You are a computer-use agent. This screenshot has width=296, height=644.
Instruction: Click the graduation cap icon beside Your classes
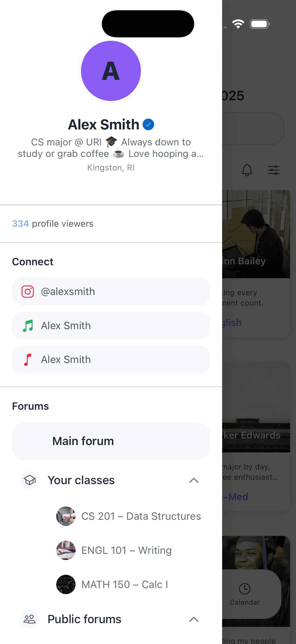click(x=29, y=480)
